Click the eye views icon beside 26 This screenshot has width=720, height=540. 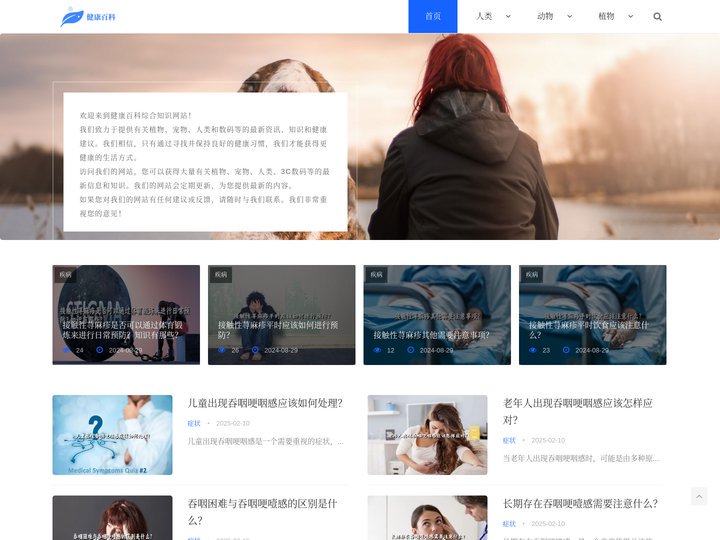click(222, 350)
